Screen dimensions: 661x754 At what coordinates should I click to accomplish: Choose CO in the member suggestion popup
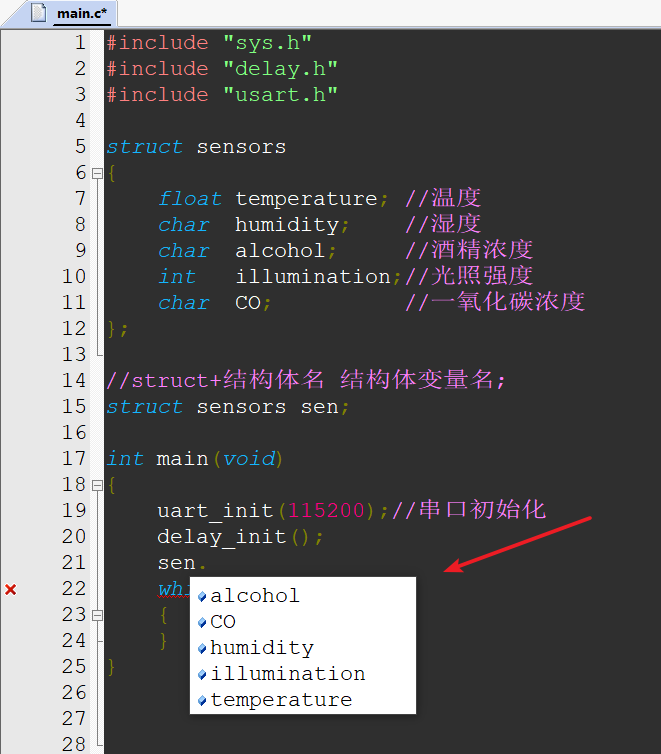pos(303,622)
